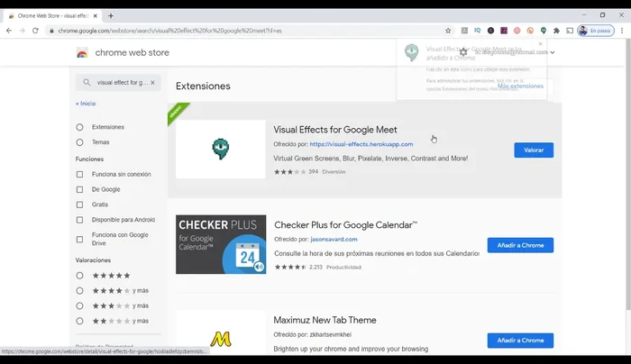Click the search magnifier icon in sidebar
Screen dimensions: 631x364
click(87, 83)
